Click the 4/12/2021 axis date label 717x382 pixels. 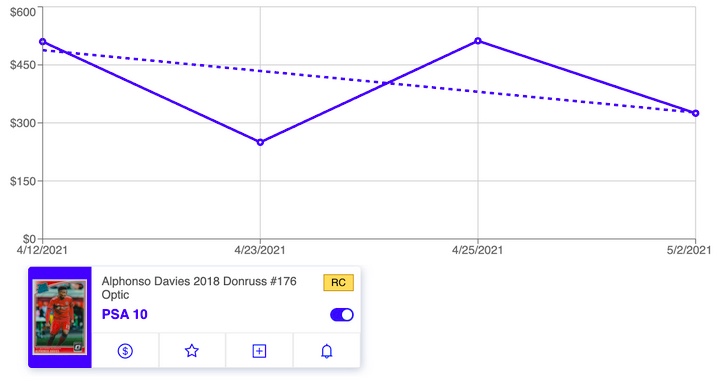[x=42, y=250]
